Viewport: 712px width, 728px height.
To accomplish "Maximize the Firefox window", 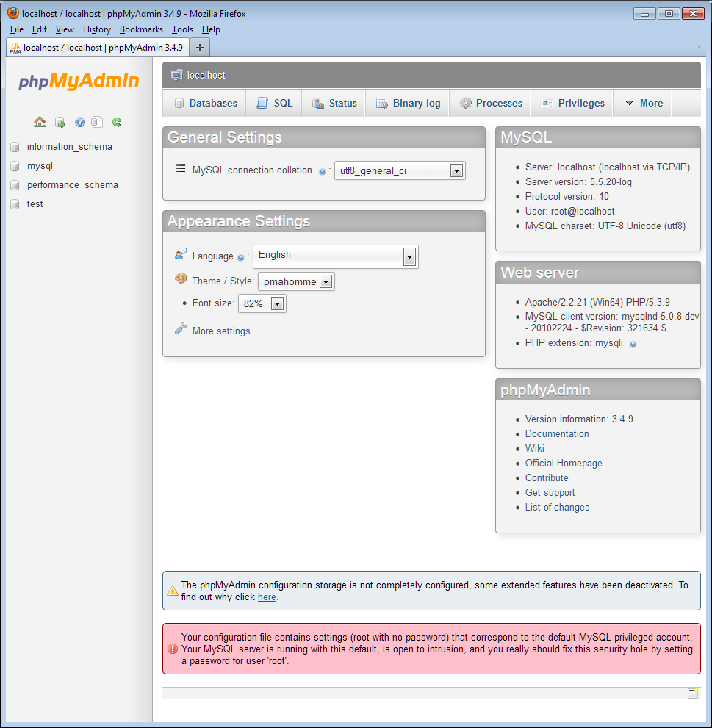I will tap(669, 13).
